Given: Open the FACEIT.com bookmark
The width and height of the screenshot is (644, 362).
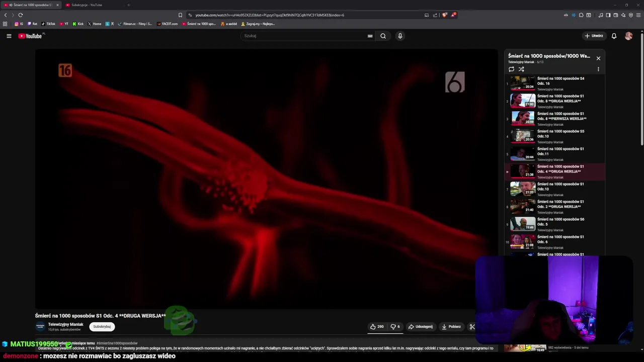Looking at the screenshot, I should pos(168,24).
